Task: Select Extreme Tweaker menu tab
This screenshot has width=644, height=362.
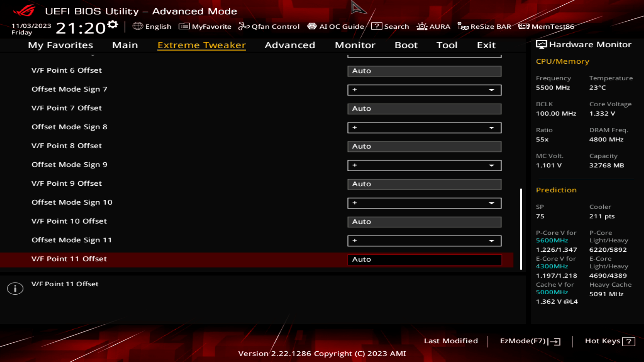Action: (201, 45)
